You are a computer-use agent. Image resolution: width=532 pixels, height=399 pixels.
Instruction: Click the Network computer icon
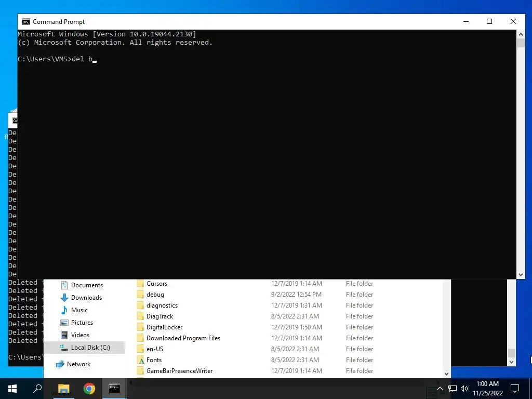coord(60,364)
